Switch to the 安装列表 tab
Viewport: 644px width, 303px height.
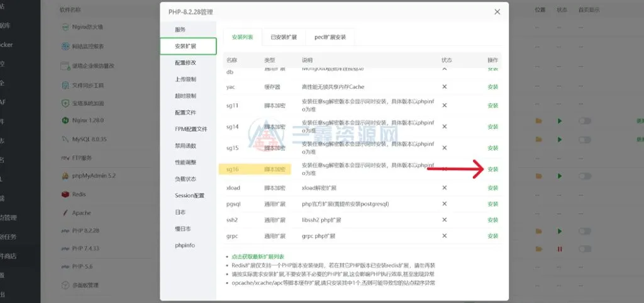pyautogui.click(x=242, y=37)
